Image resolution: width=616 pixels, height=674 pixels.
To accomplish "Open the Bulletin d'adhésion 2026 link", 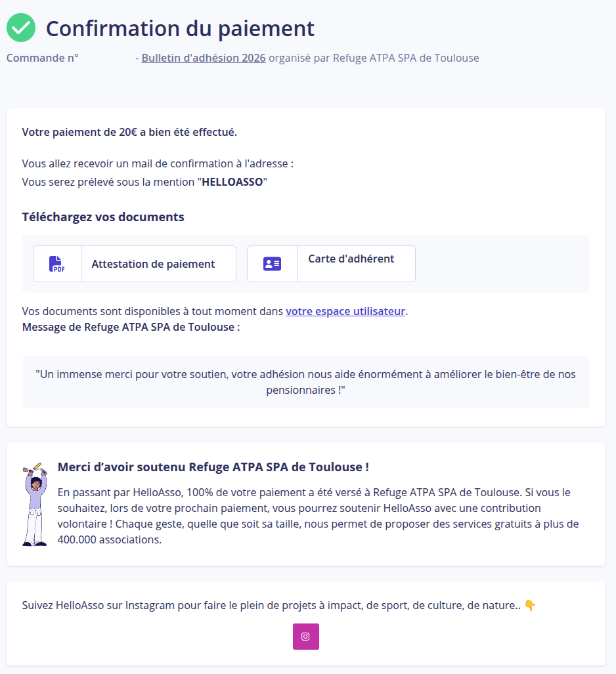I will click(203, 58).
